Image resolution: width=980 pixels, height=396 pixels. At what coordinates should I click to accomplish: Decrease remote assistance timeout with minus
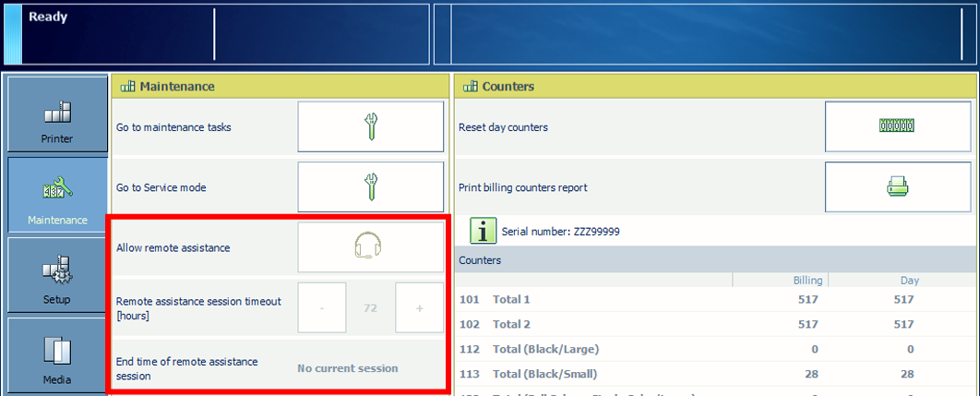tap(322, 307)
